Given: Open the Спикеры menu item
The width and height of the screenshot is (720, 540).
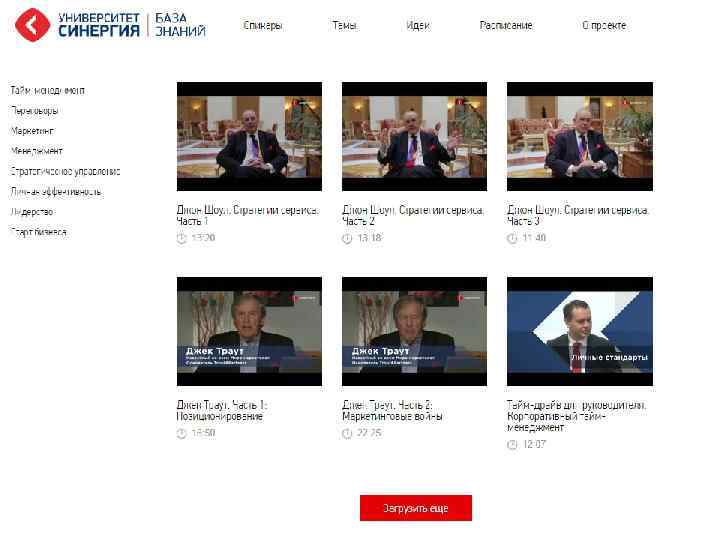Looking at the screenshot, I should [263, 25].
